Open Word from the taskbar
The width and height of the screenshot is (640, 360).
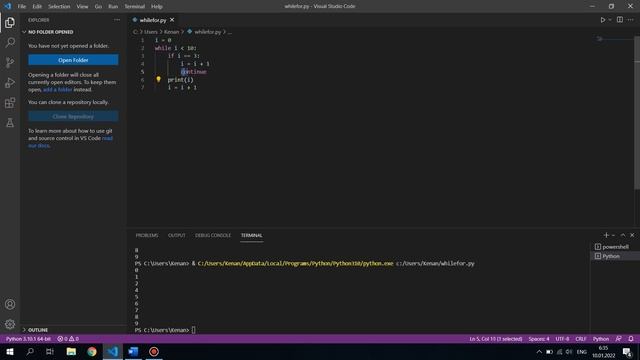tap(133, 351)
